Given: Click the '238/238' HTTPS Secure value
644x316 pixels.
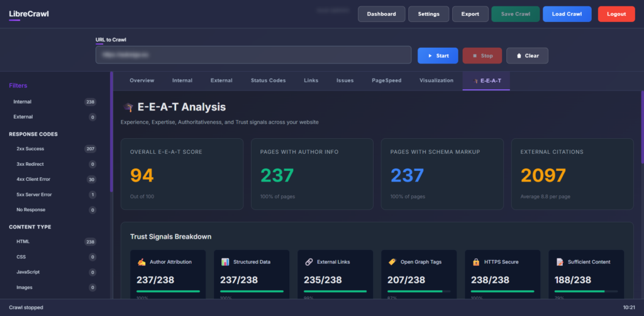Looking at the screenshot, I should (x=490, y=280).
